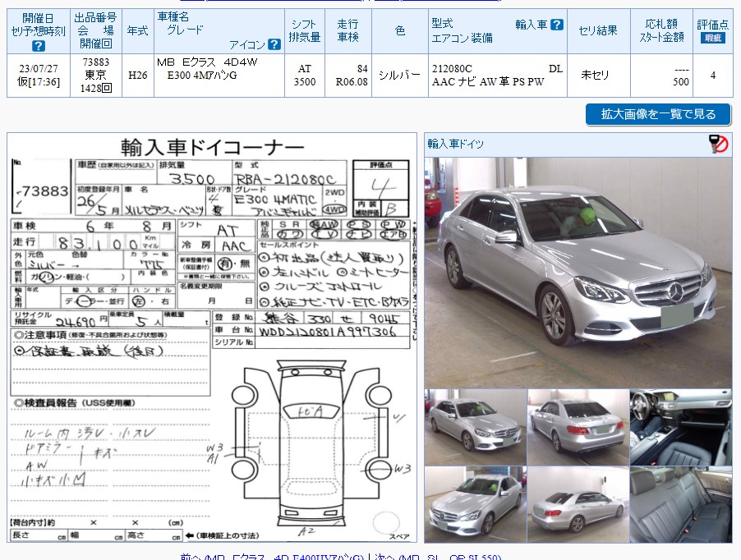Click the 色 column header
The image size is (741, 560).
(400, 31)
